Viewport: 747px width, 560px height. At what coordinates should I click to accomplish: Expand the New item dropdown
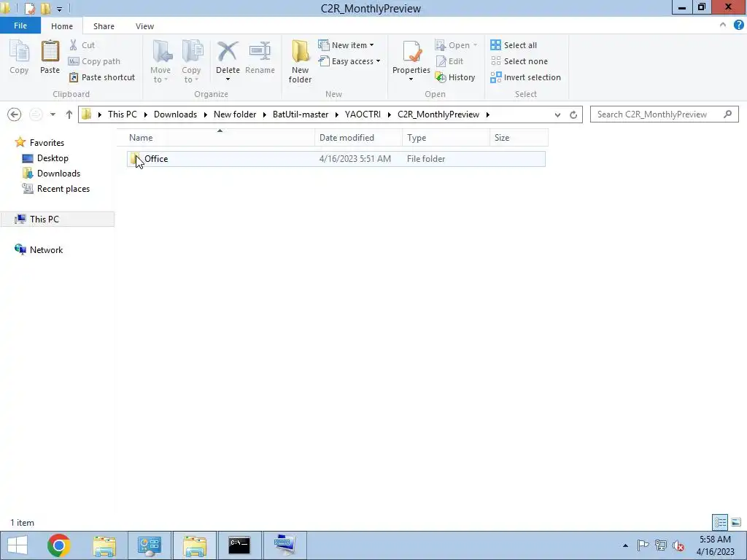tap(371, 45)
